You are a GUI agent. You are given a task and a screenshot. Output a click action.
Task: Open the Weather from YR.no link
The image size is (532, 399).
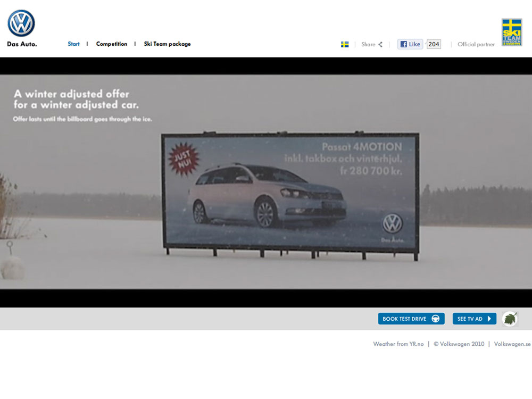pos(398,344)
